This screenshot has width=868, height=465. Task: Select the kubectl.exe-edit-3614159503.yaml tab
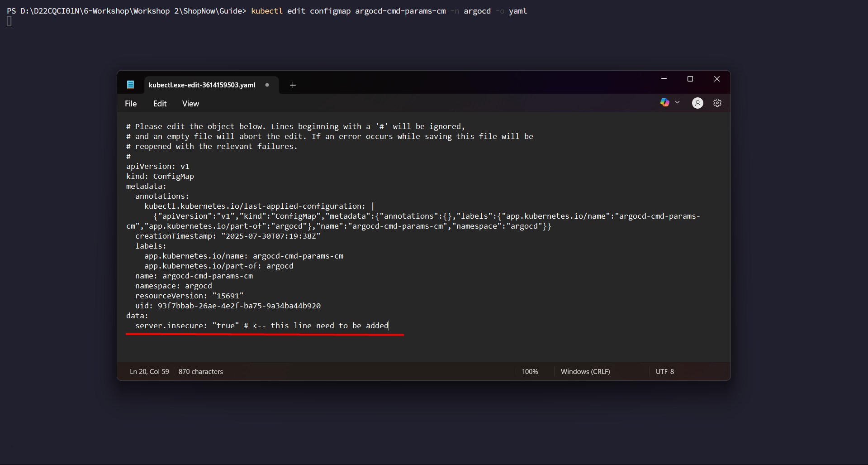pyautogui.click(x=202, y=85)
